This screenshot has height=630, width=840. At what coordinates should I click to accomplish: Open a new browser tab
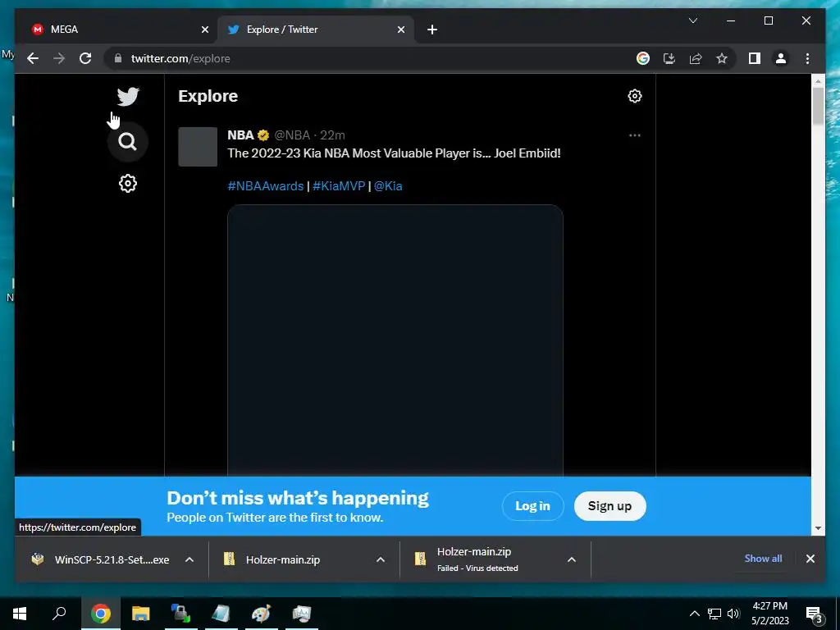point(432,30)
